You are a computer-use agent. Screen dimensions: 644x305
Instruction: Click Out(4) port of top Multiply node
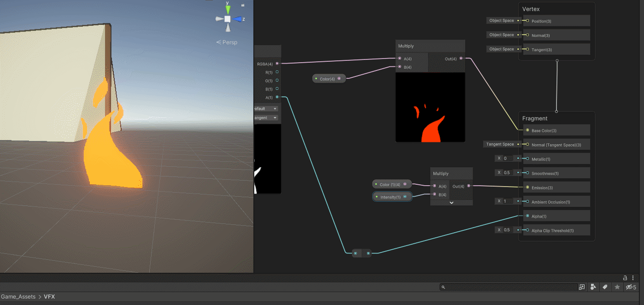click(461, 59)
